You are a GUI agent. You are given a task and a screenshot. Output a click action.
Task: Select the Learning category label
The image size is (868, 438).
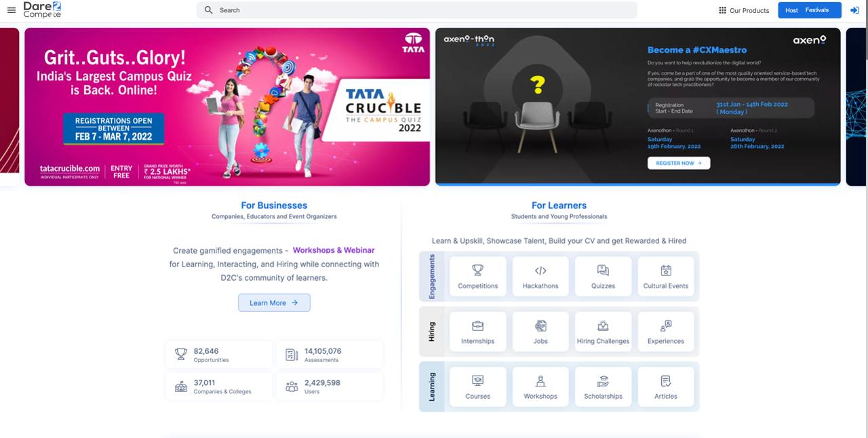[432, 386]
